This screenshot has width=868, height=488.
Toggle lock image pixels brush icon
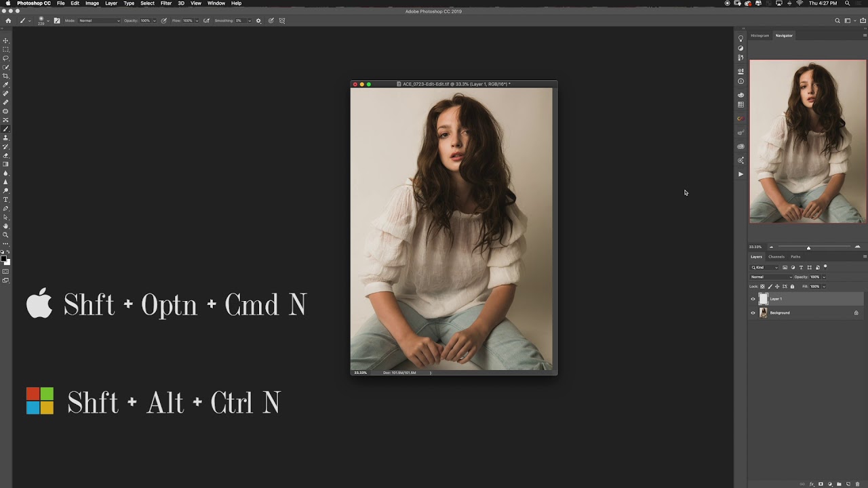coord(770,287)
